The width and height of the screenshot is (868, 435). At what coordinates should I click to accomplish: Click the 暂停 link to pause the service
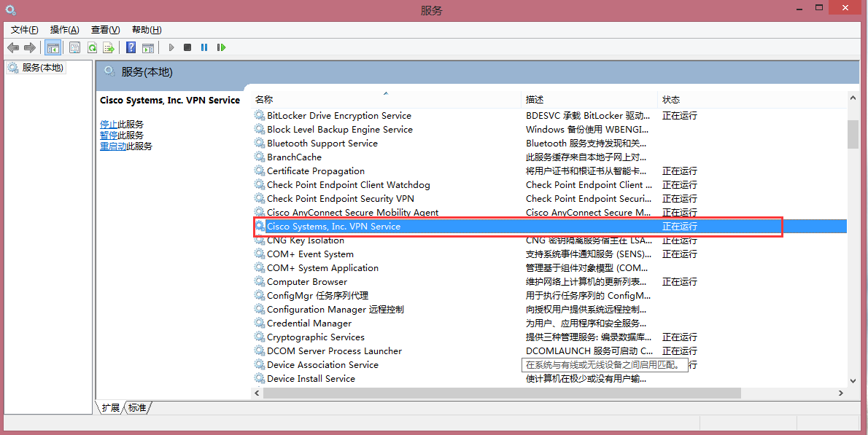pos(109,136)
